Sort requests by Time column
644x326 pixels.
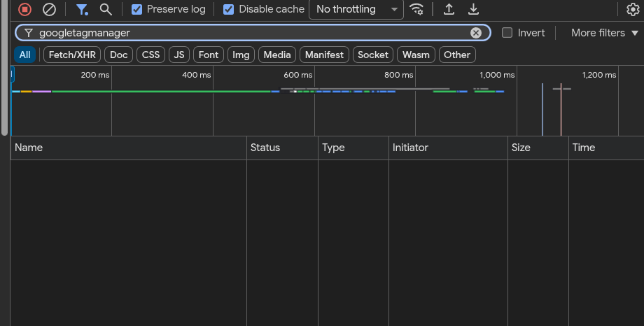coord(606,148)
